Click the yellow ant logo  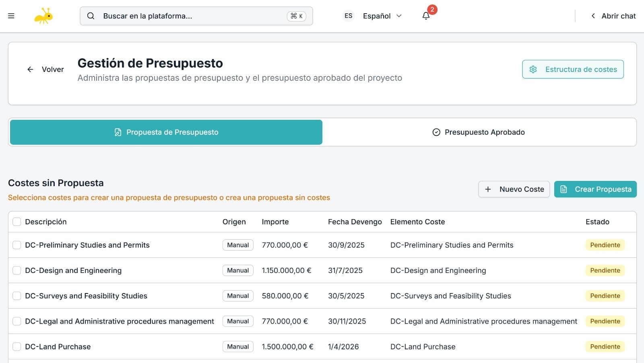pos(43,16)
